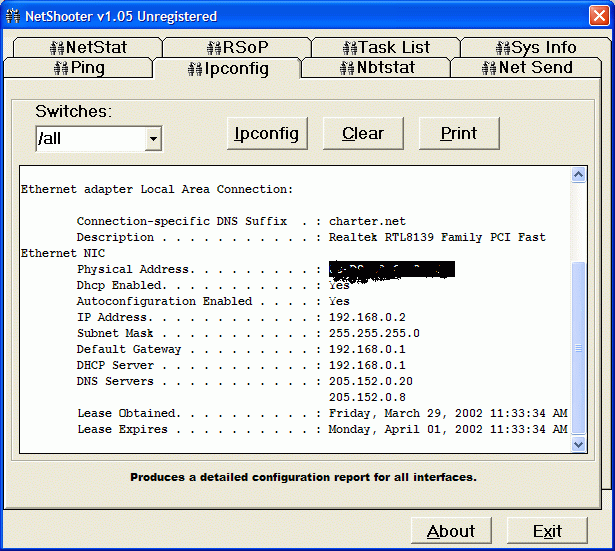The height and width of the screenshot is (551, 615).
Task: Click the Default Gateway 192.168.0.1 line
Action: pyautogui.click(x=241, y=349)
